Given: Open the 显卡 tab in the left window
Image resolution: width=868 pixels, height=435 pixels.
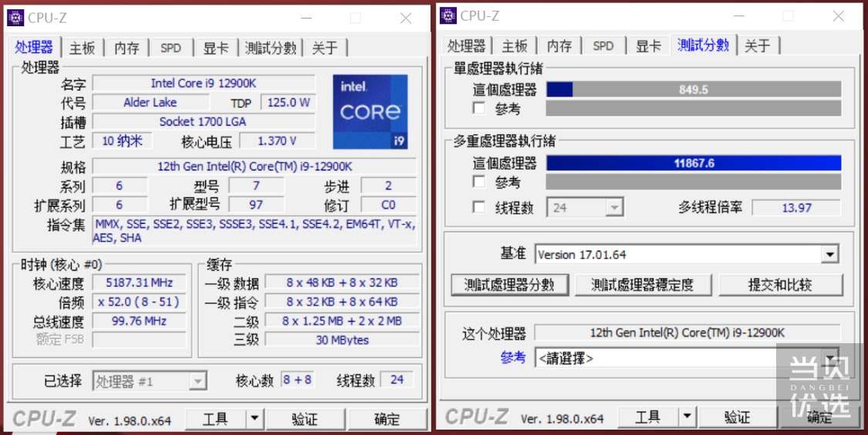Looking at the screenshot, I should click(x=216, y=48).
